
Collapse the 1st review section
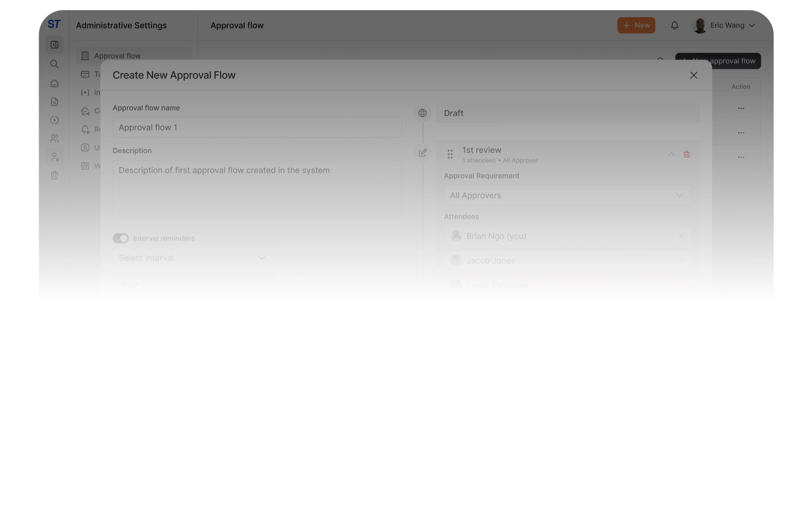pos(671,154)
